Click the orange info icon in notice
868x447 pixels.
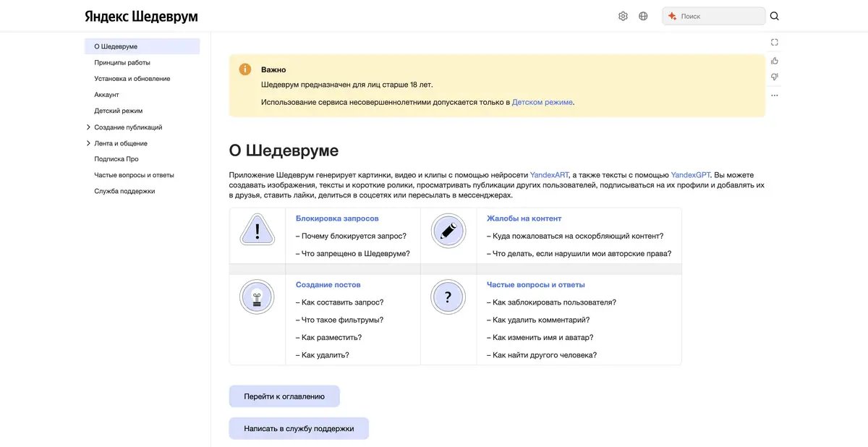click(245, 69)
